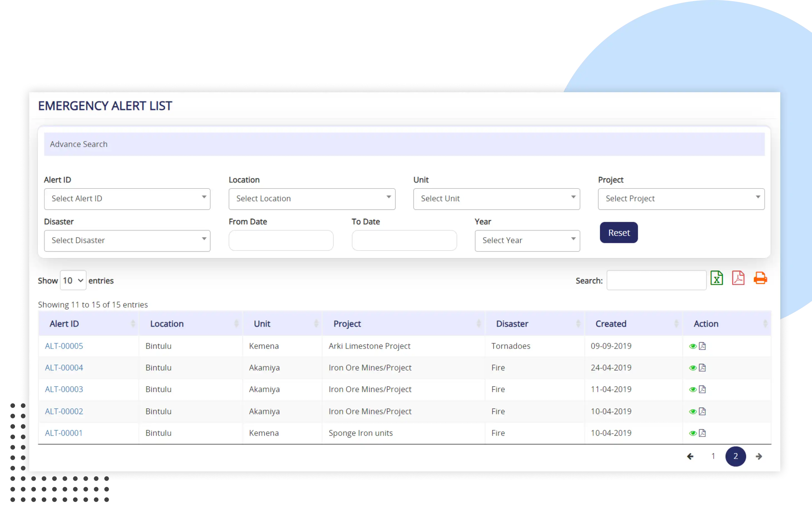This screenshot has width=812, height=518.
Task: Go to previous page arrow
Action: coord(690,456)
